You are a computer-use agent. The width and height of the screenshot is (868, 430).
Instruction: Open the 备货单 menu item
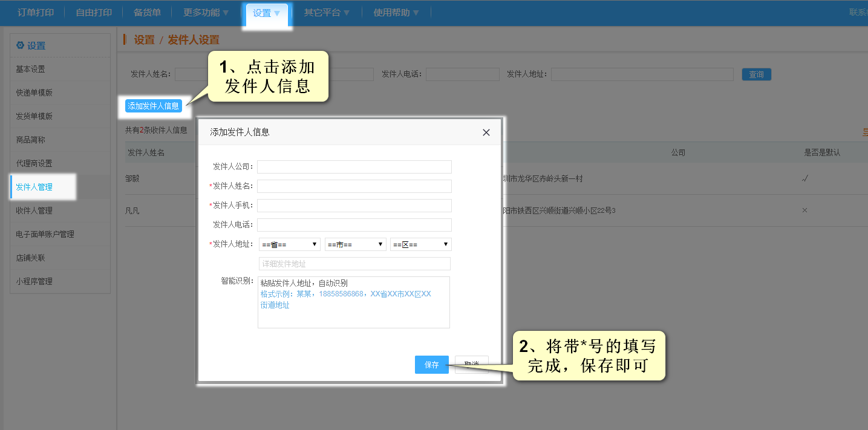(147, 13)
